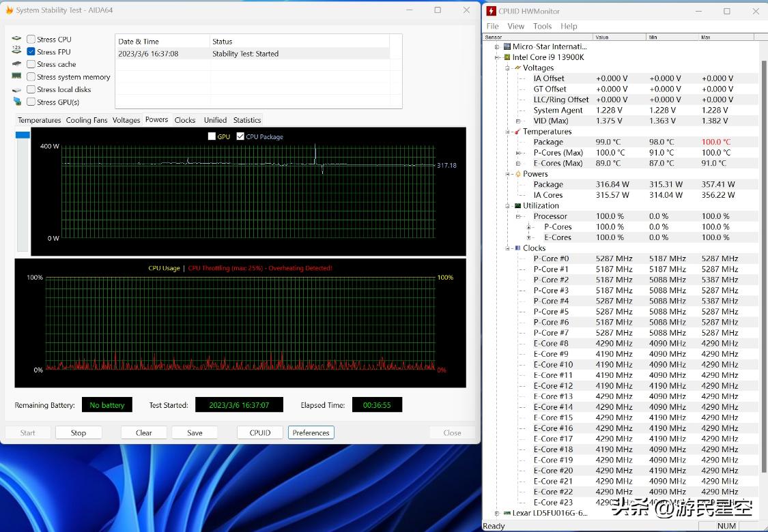Click the Stress CPU processor icon

coord(16,39)
